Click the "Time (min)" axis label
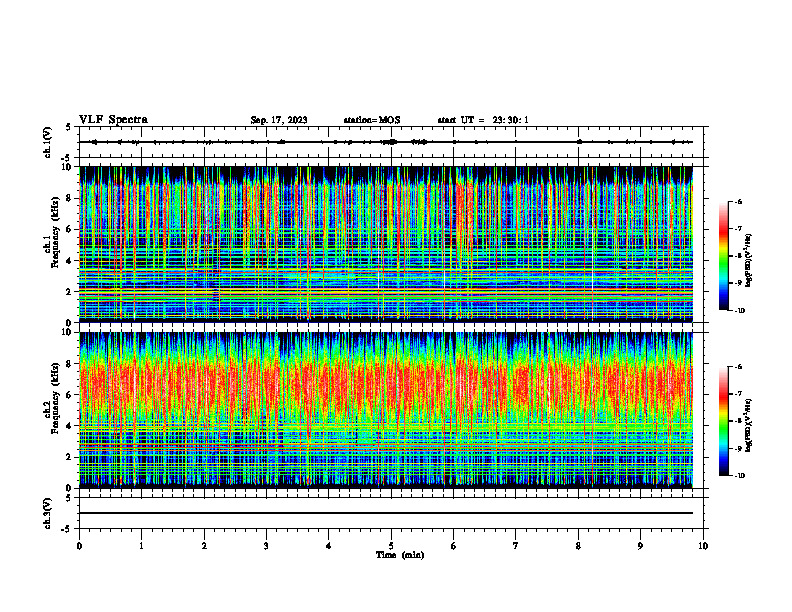This screenshot has height=612, width=792. point(400,555)
